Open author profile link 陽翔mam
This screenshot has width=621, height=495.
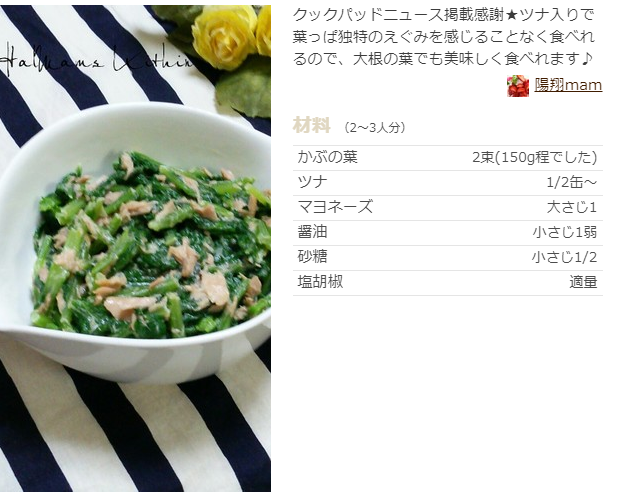pyautogui.click(x=568, y=85)
